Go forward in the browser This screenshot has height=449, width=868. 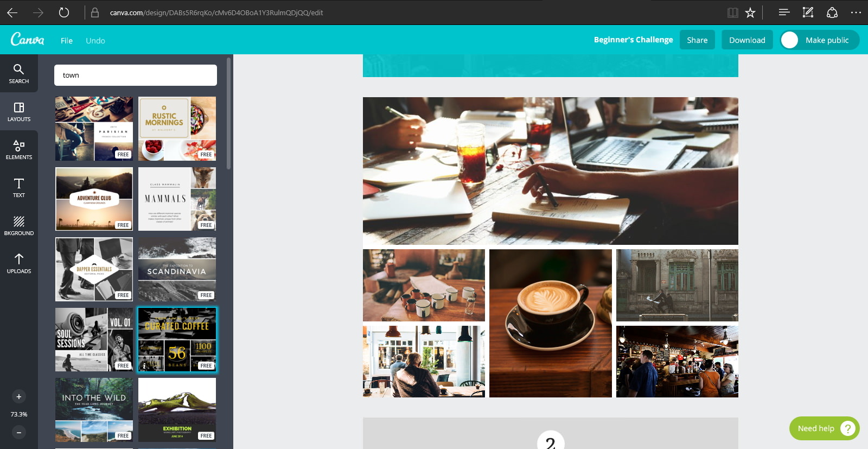tap(38, 12)
